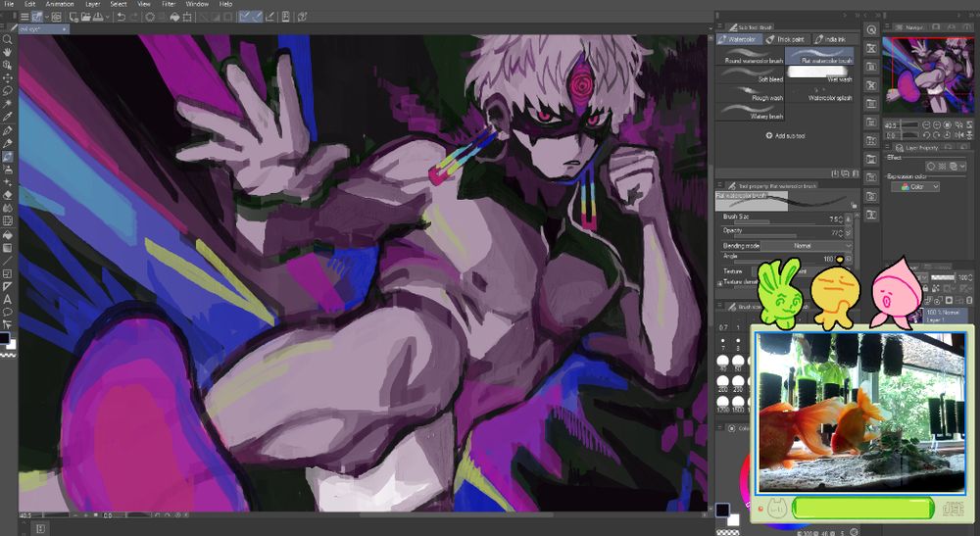Open the Layer menu
This screenshot has width=980, height=536.
tap(92, 4)
